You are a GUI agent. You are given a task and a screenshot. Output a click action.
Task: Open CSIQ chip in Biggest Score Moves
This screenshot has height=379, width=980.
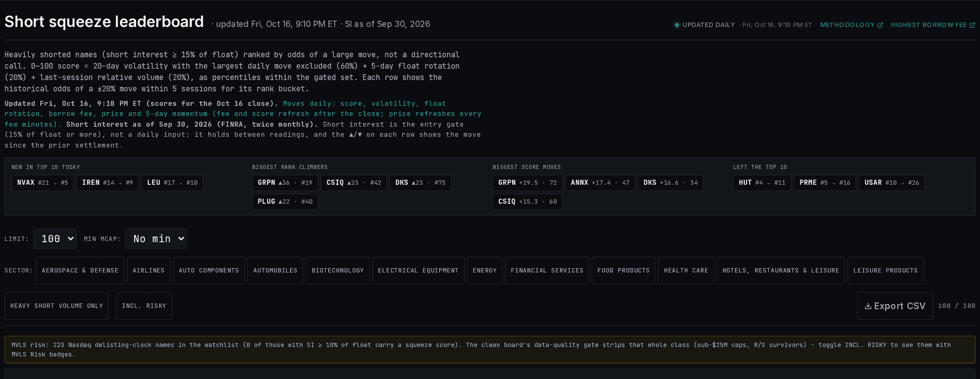[527, 202]
